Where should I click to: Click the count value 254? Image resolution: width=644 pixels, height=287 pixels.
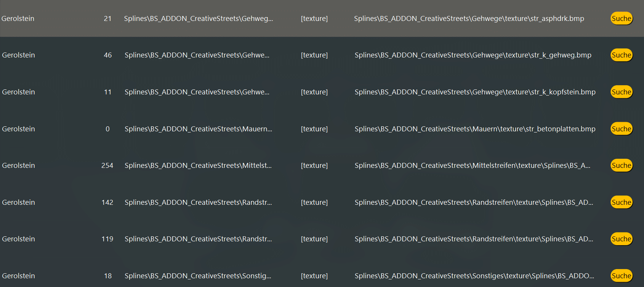tap(107, 165)
